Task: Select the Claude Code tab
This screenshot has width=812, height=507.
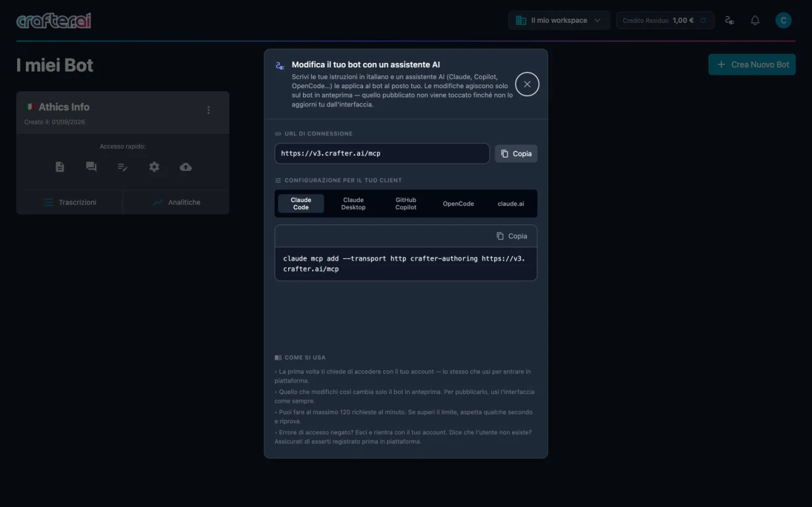Action: pyautogui.click(x=301, y=204)
